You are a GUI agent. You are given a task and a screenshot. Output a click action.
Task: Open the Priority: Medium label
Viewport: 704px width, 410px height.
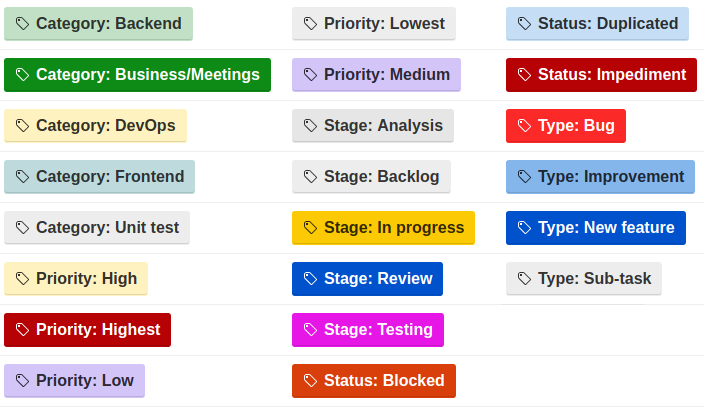coord(376,75)
